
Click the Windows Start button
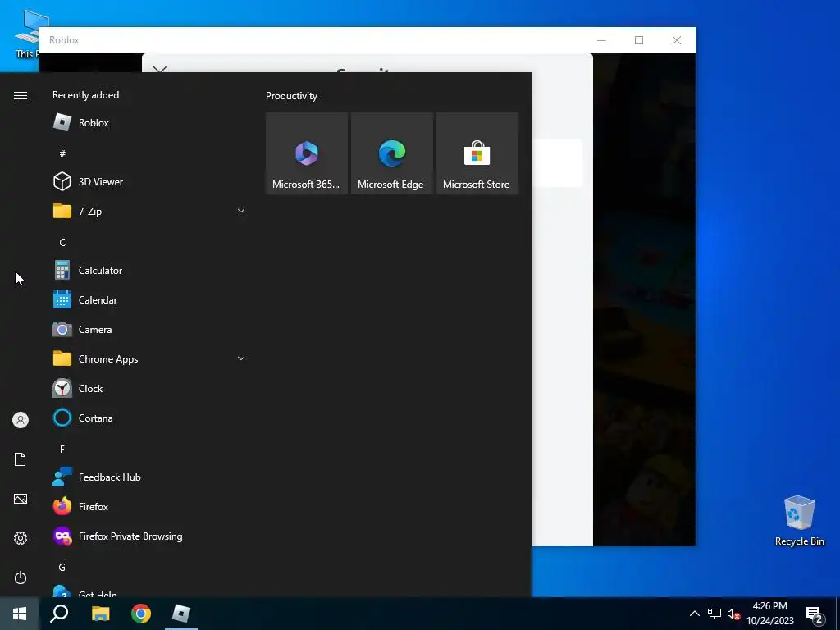(x=20, y=614)
